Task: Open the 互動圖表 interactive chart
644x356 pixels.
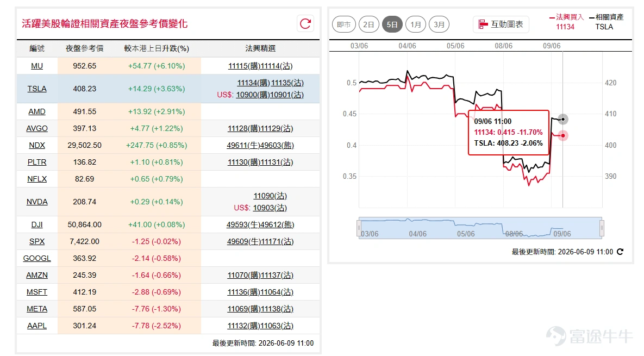Action: click(x=501, y=24)
